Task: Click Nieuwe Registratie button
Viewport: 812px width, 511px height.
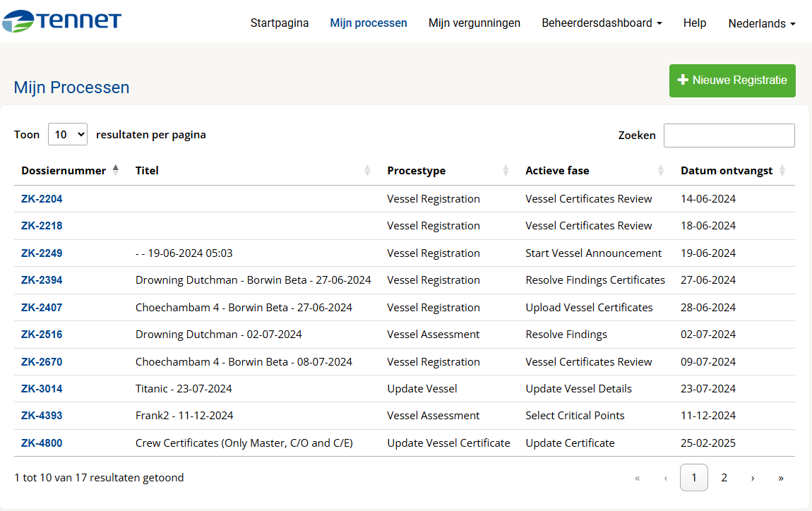Action: (x=732, y=80)
